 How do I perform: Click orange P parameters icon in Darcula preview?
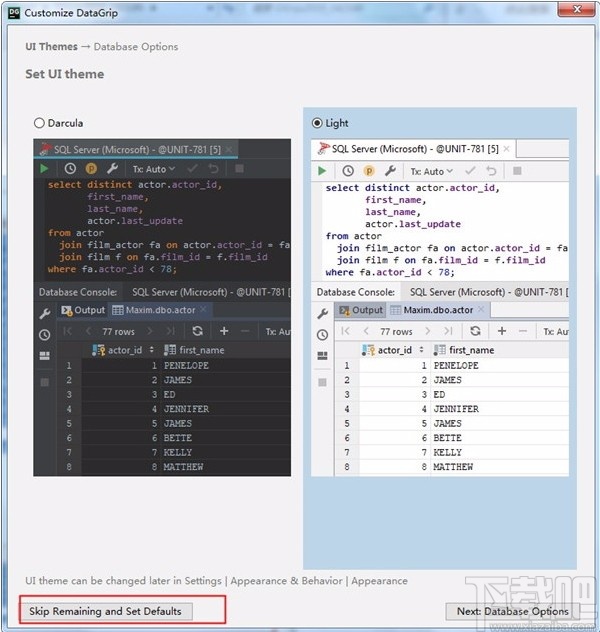(91, 168)
